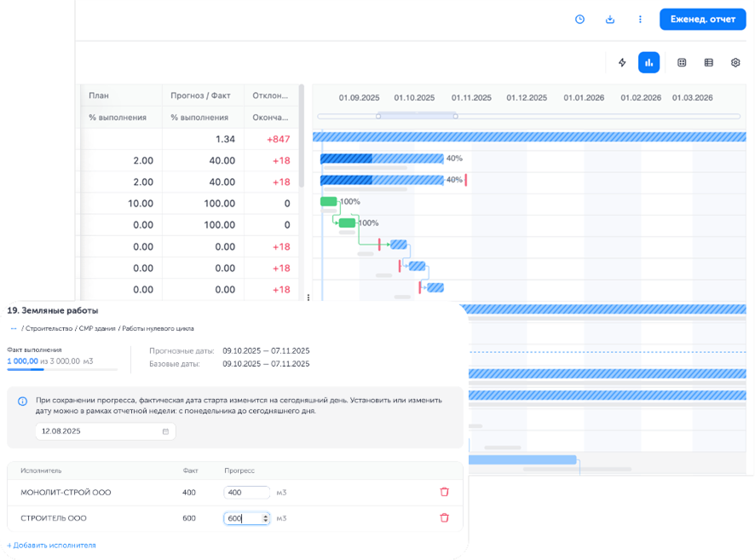Open the gear settings icon
This screenshot has width=755, height=560.
pos(735,62)
